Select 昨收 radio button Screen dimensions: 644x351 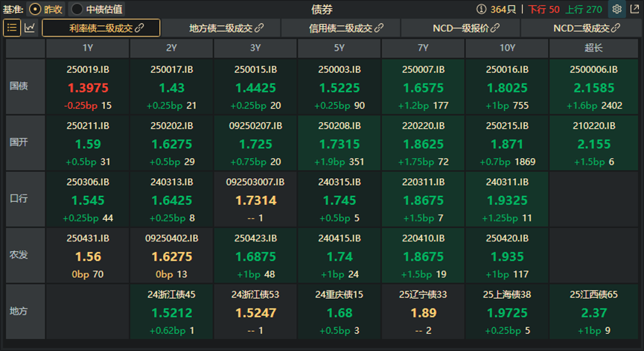[35, 10]
